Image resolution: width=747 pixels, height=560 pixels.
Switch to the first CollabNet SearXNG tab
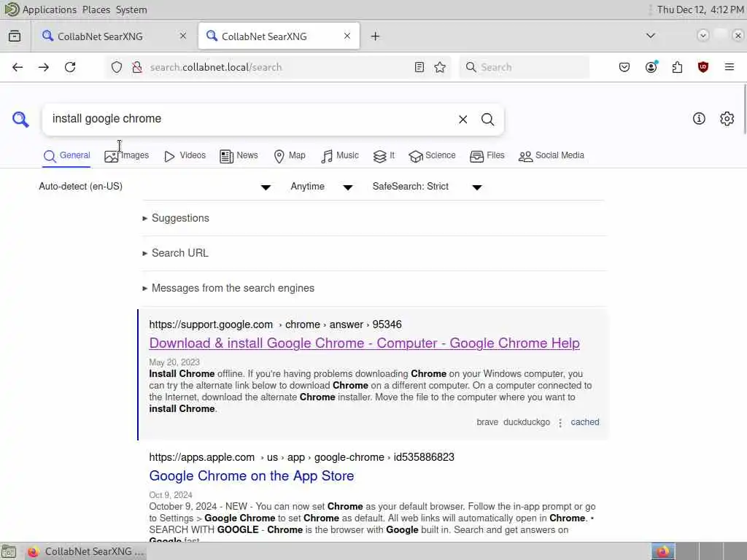pyautogui.click(x=115, y=36)
